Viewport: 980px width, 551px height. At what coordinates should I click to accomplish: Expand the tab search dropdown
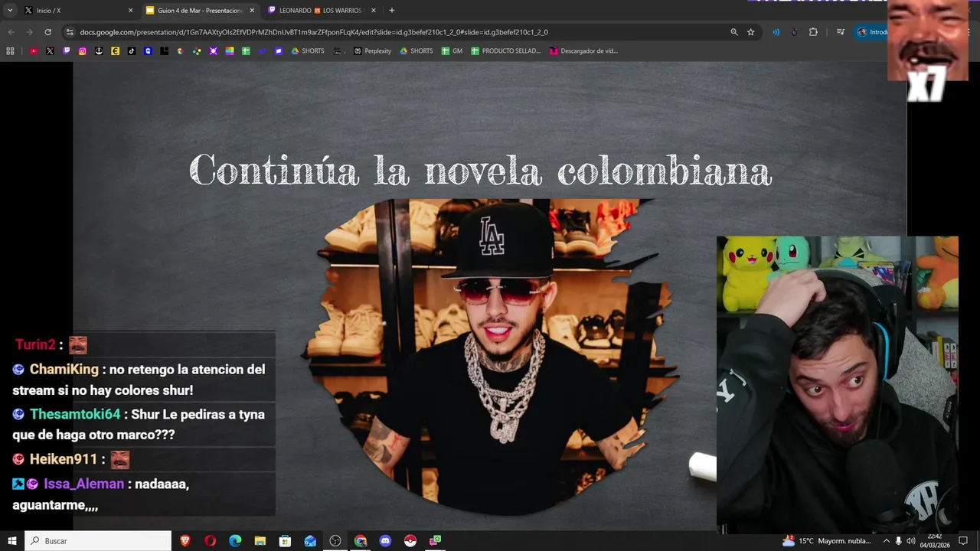click(x=10, y=11)
